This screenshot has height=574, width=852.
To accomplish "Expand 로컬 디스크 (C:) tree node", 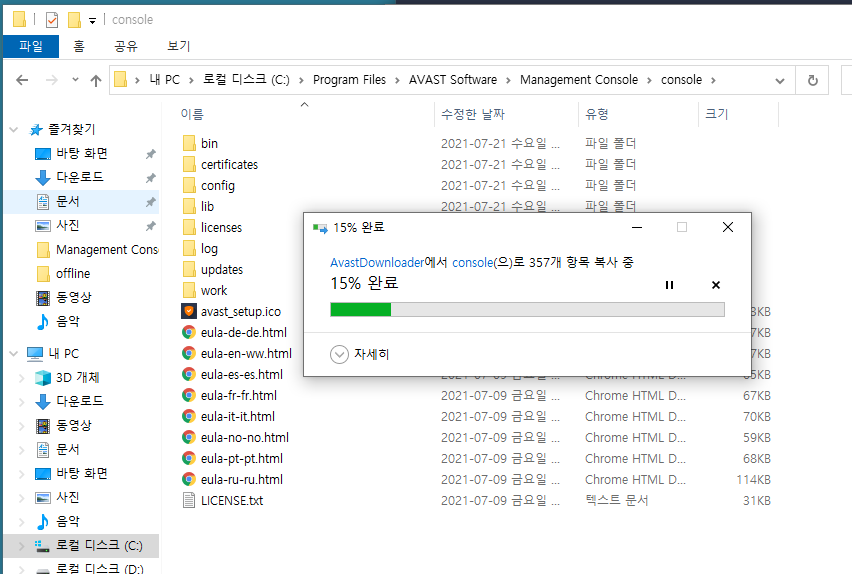I will 22,546.
